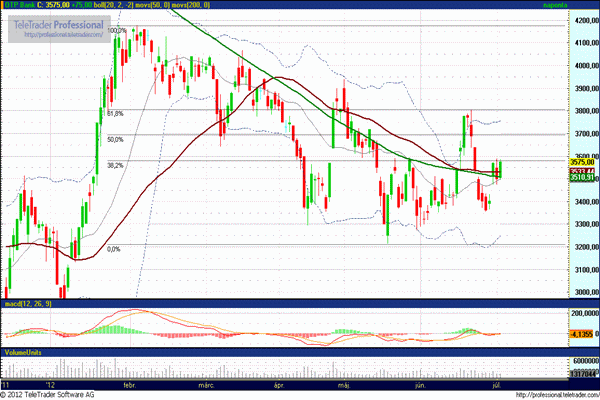Click the 3300,00 price axis label
600x400 pixels.
[587, 224]
